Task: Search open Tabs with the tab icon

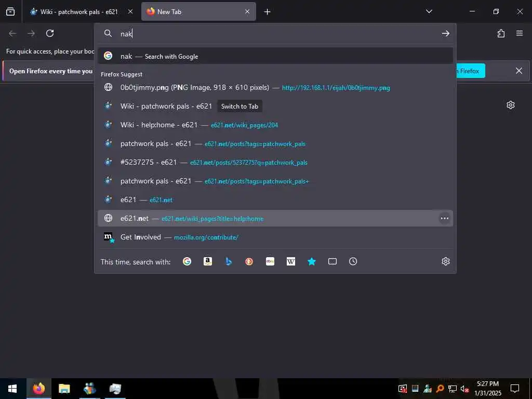Action: (x=332, y=262)
